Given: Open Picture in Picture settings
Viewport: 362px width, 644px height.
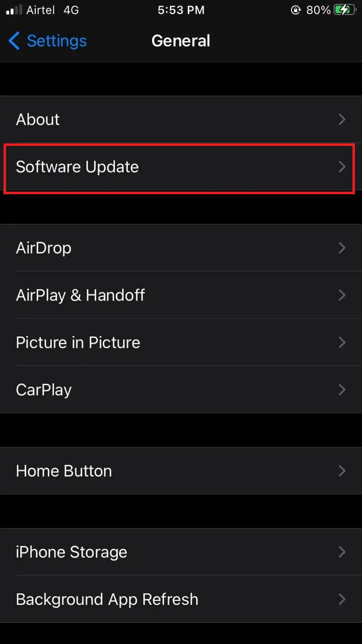Looking at the screenshot, I should coord(181,342).
